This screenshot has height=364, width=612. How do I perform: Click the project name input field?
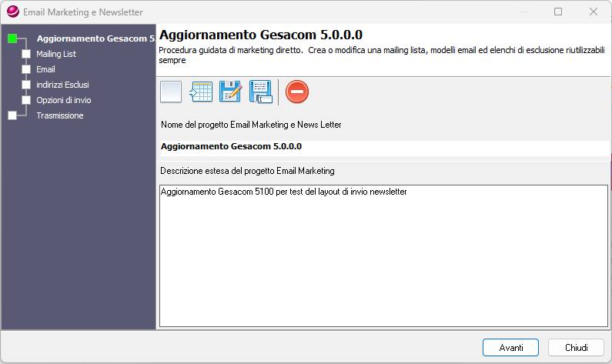pos(384,147)
